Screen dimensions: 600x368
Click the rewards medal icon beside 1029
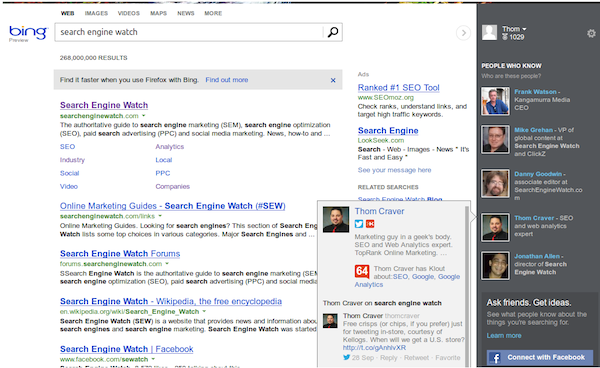pos(505,37)
